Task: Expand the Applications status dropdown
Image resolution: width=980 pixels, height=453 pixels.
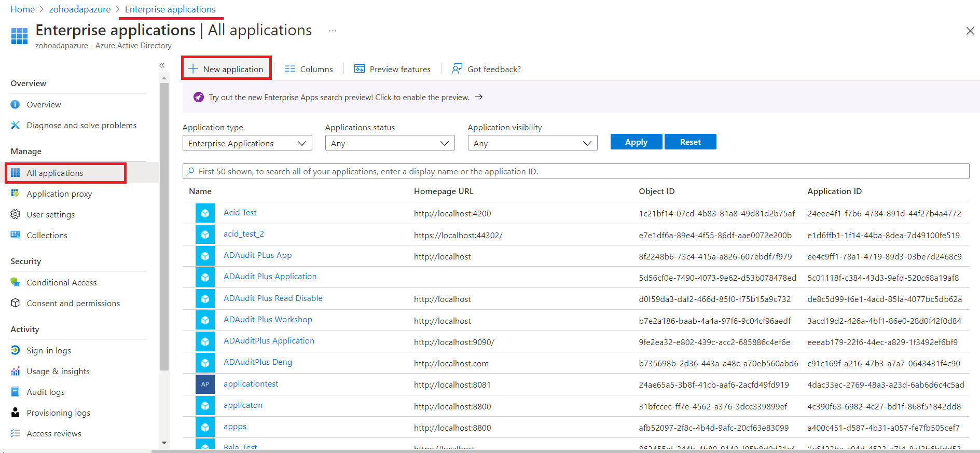Action: [x=390, y=143]
